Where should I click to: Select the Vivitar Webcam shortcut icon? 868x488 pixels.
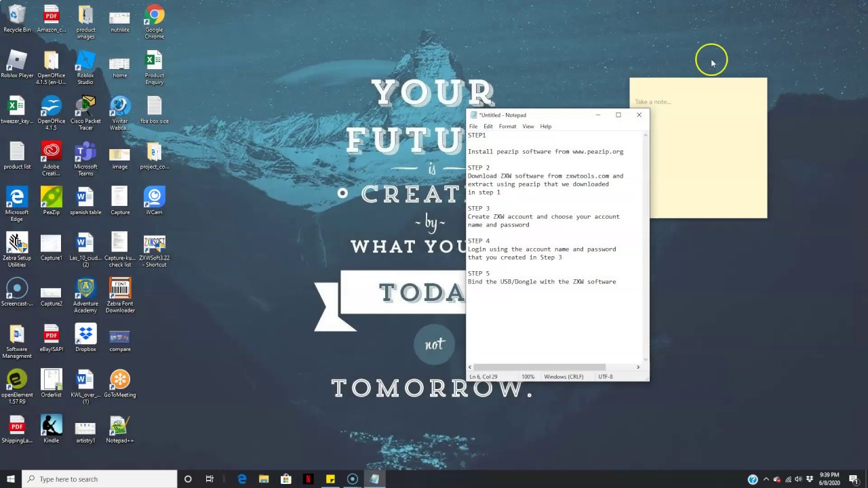point(120,113)
